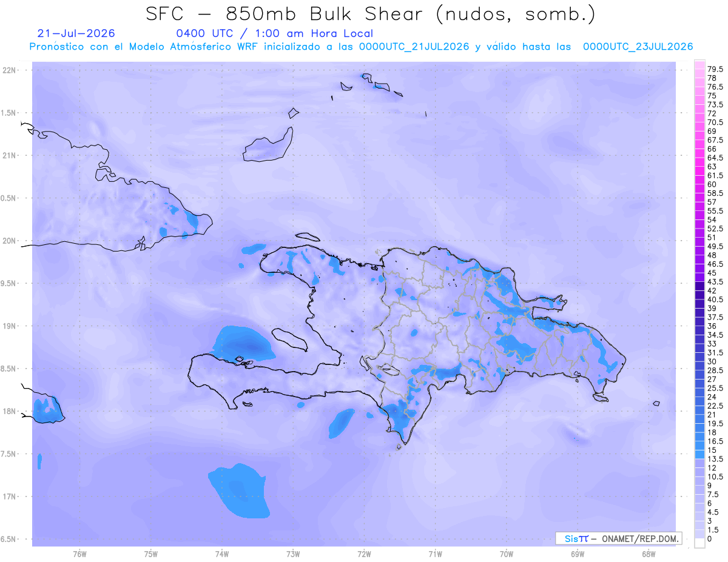Click the legend value 57
Screen dimensions: 728x562
(712, 202)
